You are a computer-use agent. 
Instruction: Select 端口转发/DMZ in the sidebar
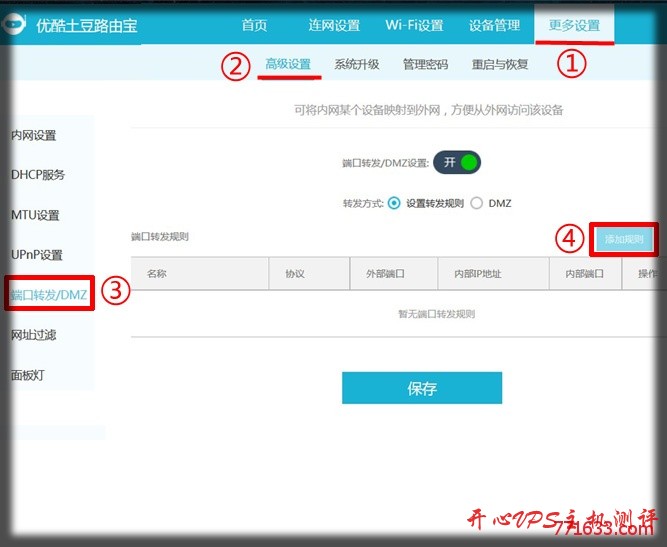[x=49, y=294]
